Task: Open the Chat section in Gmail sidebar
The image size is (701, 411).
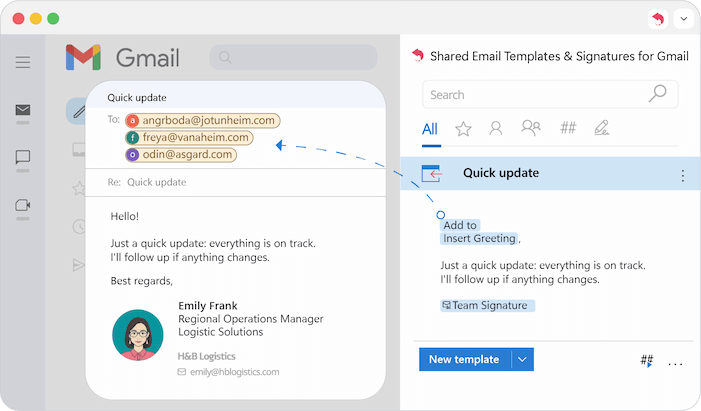Action: [23, 157]
